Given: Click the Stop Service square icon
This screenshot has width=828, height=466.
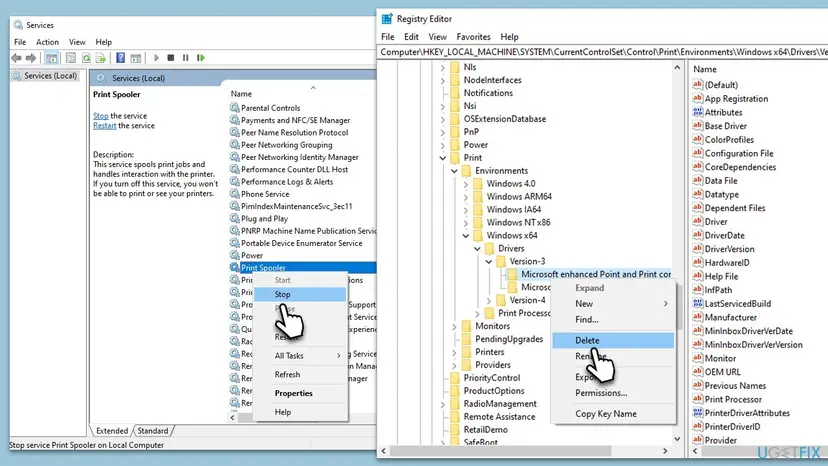Looking at the screenshot, I should (x=171, y=58).
